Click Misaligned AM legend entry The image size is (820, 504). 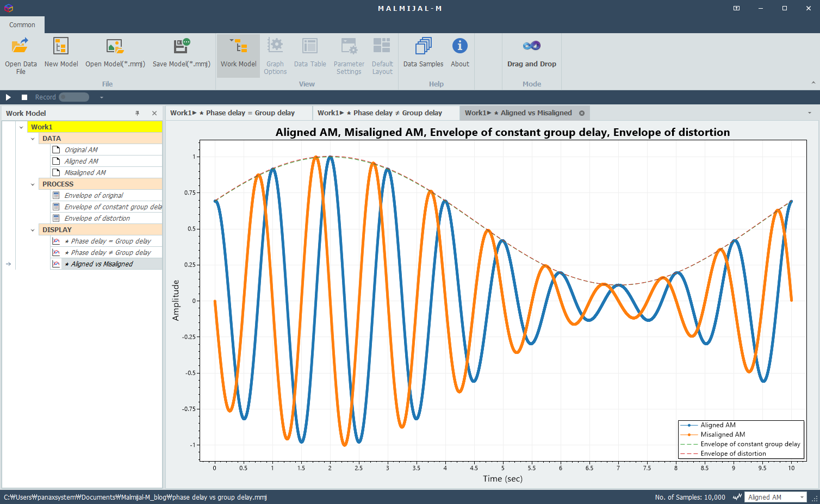pyautogui.click(x=723, y=434)
